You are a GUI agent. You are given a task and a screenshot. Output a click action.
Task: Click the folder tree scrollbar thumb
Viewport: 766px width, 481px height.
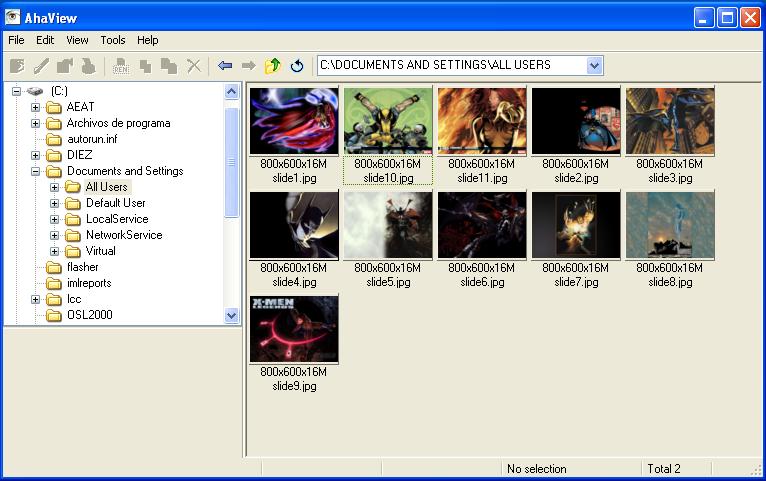pos(232,162)
